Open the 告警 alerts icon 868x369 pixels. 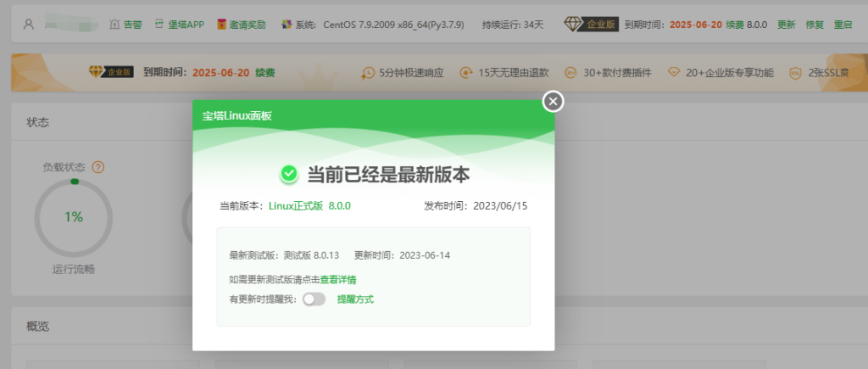pos(116,25)
